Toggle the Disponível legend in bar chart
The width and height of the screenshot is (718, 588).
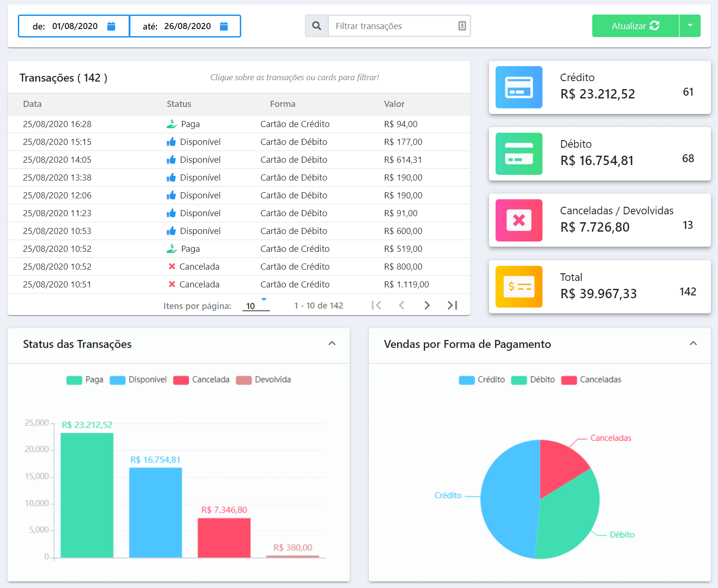138,380
